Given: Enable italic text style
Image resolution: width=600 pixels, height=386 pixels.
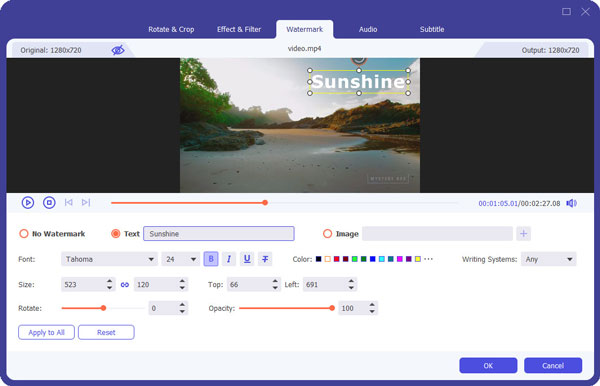Looking at the screenshot, I should [229, 259].
